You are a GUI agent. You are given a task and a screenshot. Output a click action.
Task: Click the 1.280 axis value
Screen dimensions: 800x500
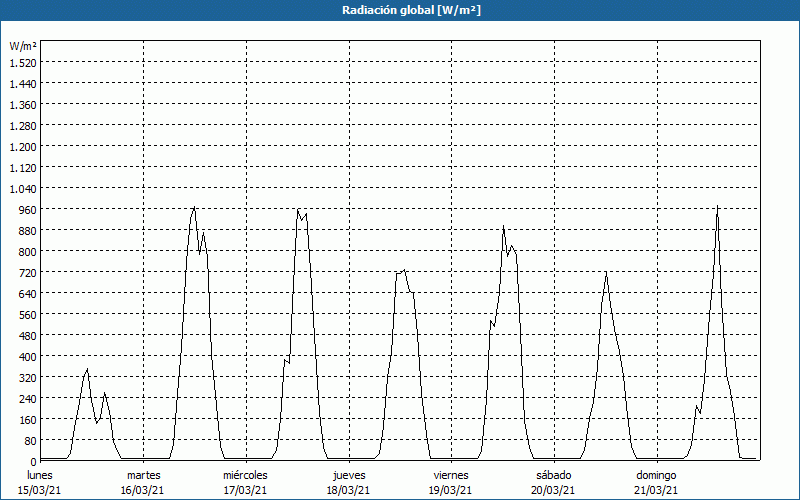(23, 126)
